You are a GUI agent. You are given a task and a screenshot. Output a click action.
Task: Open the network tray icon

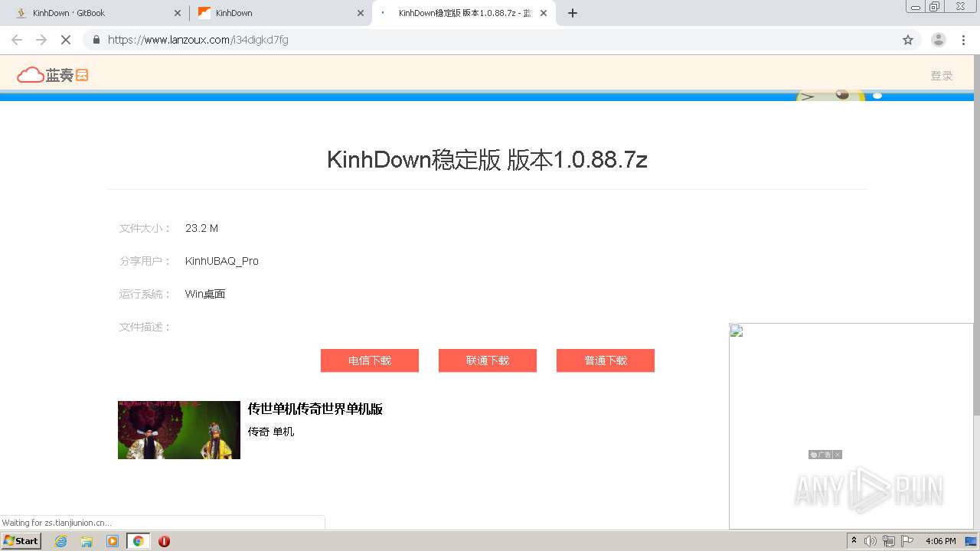tap(889, 541)
